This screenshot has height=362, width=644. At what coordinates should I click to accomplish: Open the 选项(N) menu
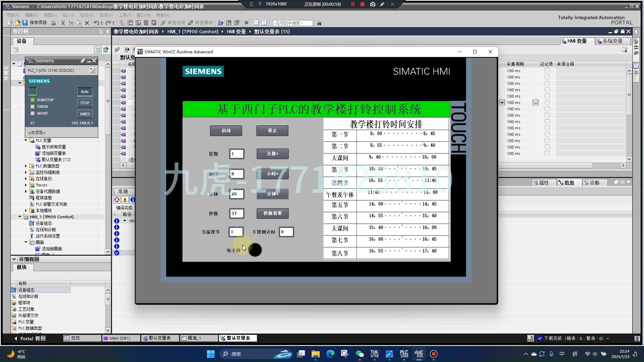[x=106, y=15]
